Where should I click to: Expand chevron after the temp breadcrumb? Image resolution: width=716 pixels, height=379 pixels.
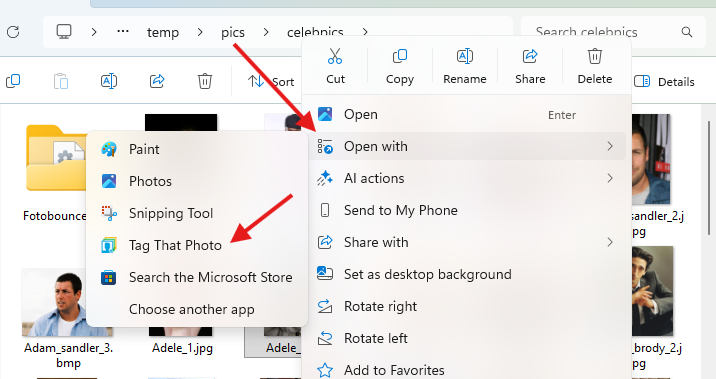coord(200,32)
